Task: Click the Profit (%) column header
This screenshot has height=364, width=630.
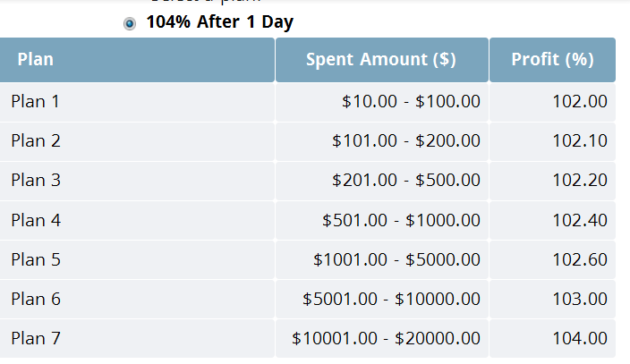Action: coord(552,60)
